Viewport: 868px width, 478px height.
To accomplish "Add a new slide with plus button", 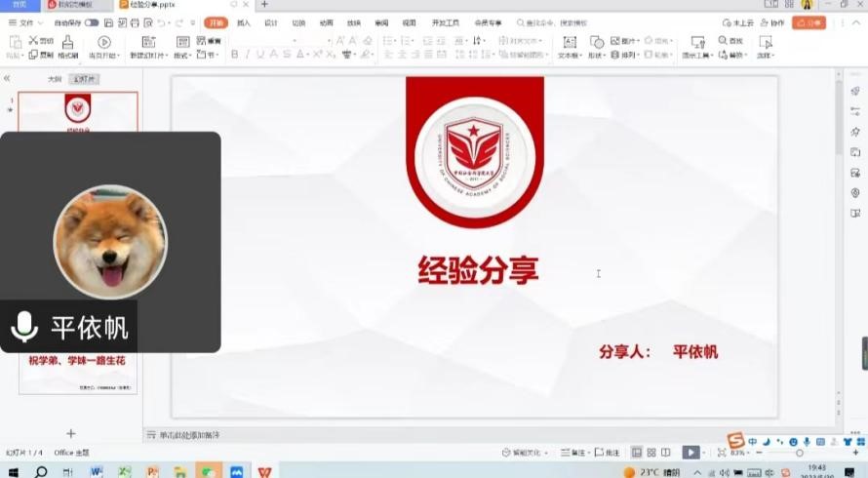I will pos(71,433).
